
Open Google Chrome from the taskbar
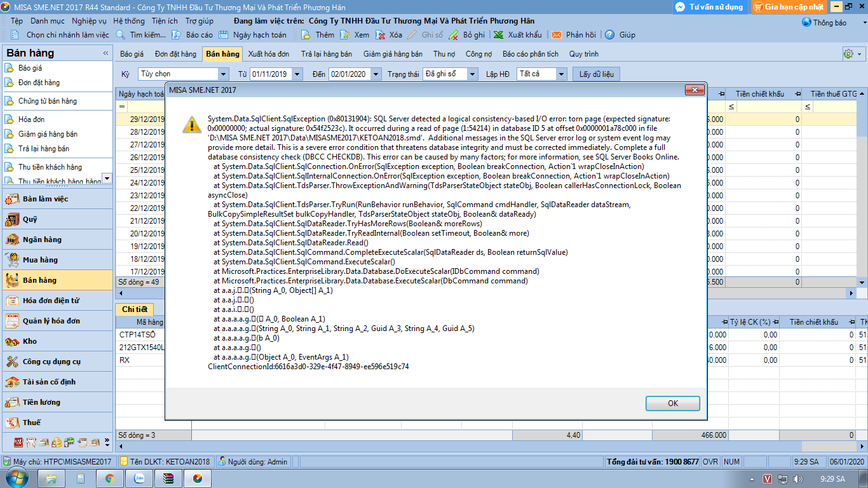pos(109,478)
